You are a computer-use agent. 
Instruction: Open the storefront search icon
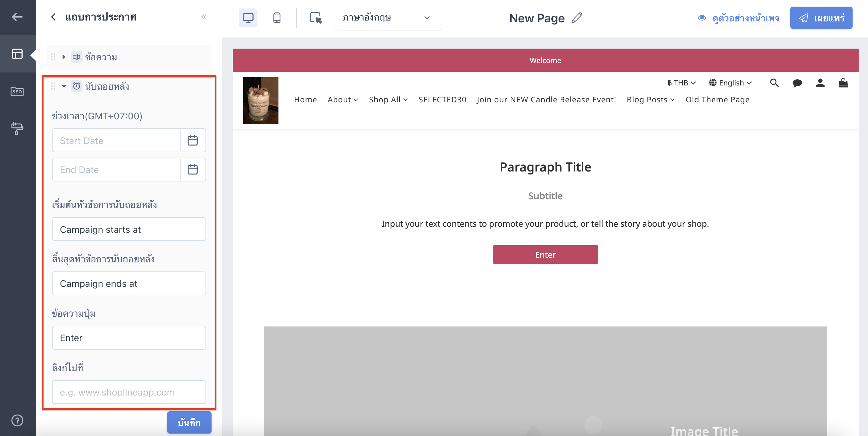774,83
